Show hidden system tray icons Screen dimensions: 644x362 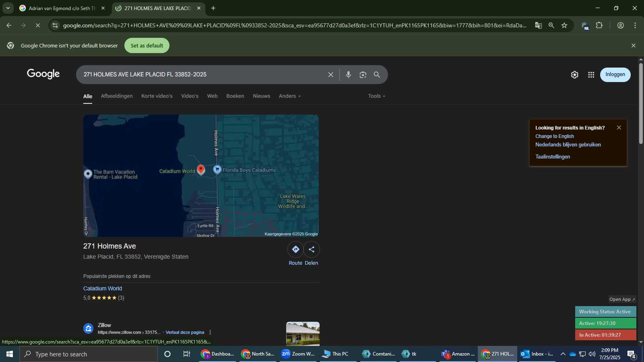563,354
